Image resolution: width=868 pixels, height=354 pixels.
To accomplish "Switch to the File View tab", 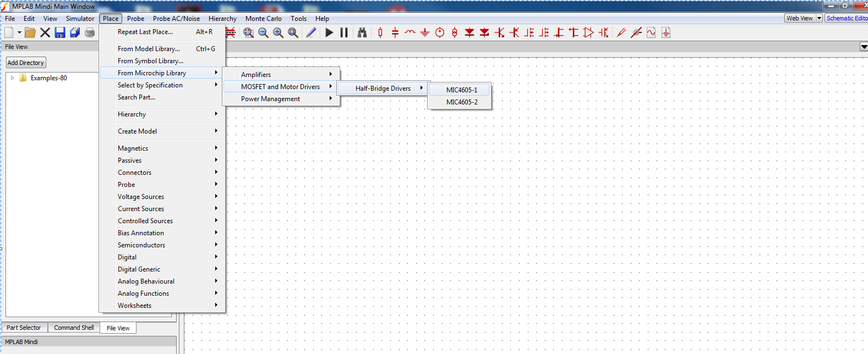I will (118, 328).
